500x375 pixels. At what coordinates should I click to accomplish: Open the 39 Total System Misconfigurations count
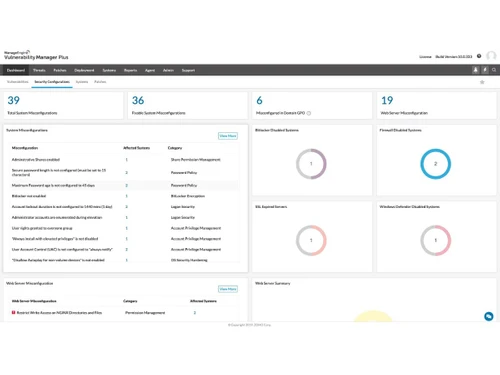[x=14, y=100]
